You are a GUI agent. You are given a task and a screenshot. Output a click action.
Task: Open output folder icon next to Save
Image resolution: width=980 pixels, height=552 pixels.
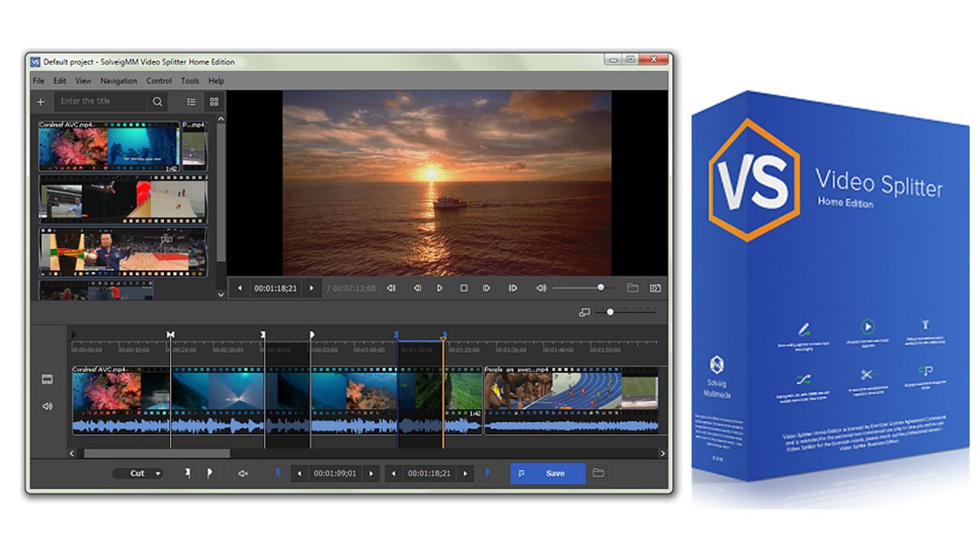coord(599,473)
